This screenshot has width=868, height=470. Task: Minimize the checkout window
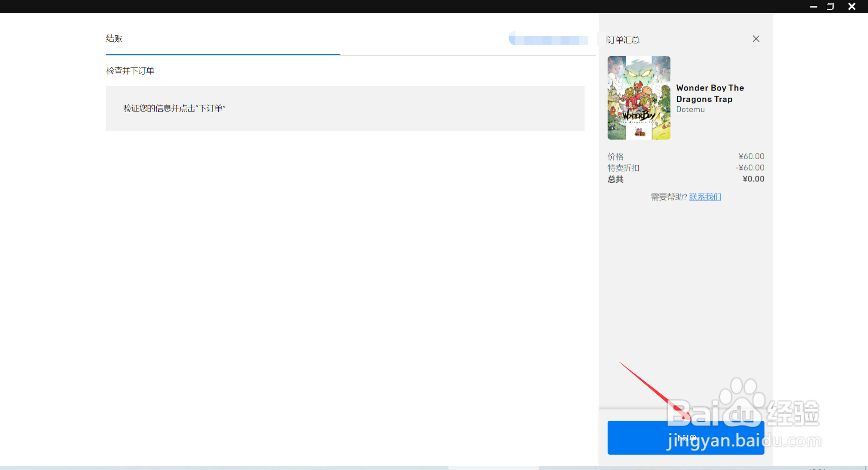[813, 6]
